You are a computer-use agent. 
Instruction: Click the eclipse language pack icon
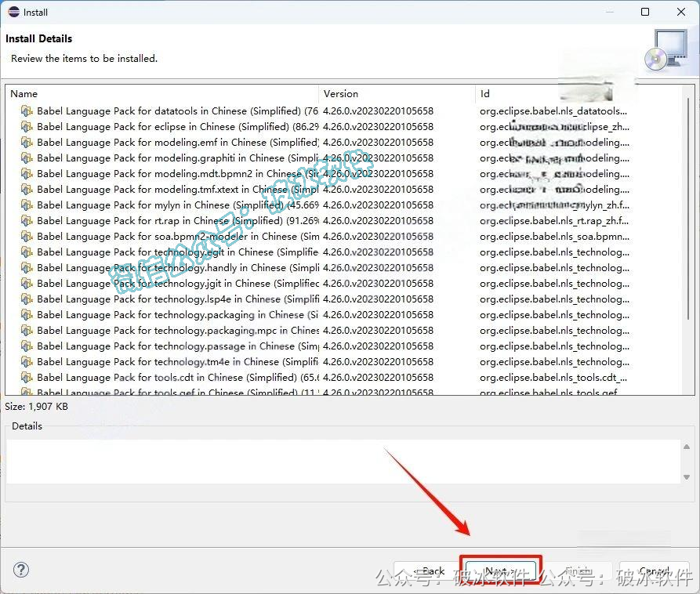27,126
